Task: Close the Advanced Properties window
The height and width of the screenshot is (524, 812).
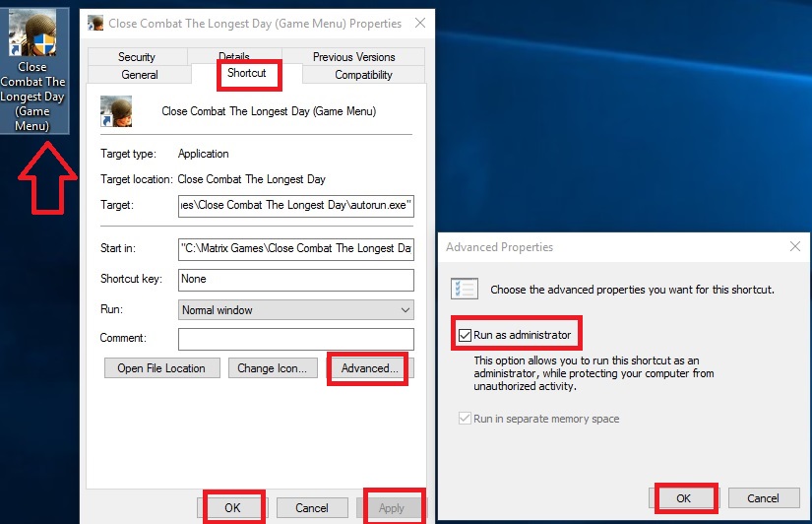Action: click(795, 246)
